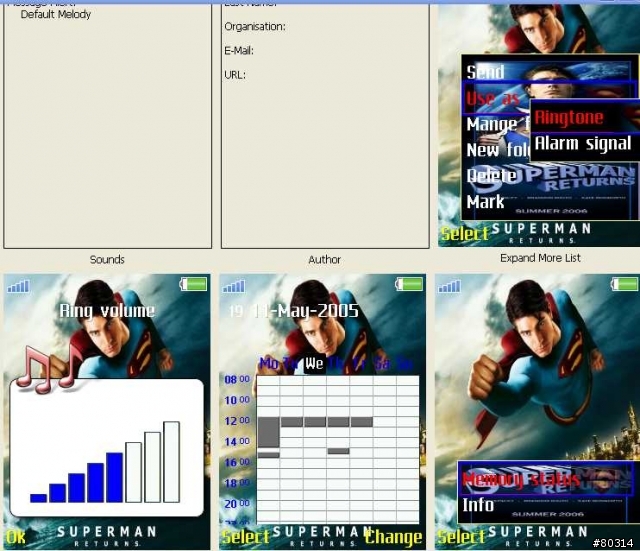Click battery icon in Memory status preview
The width and height of the screenshot is (640, 551).
pos(624,284)
